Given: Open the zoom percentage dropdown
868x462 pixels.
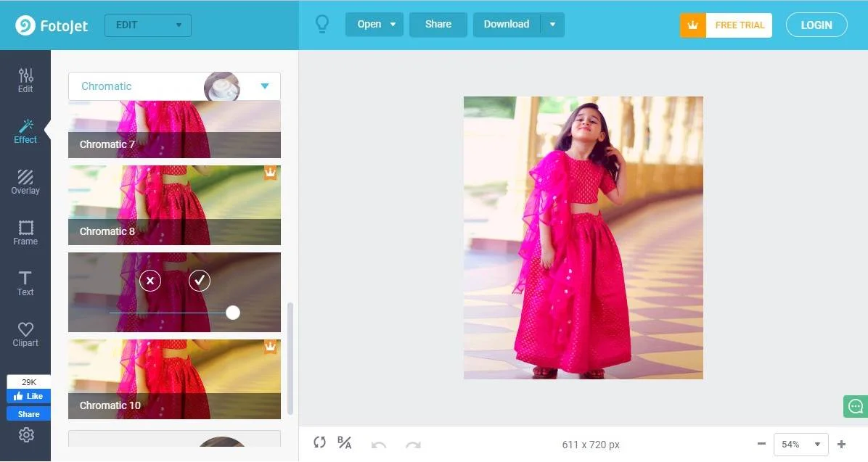Looking at the screenshot, I should [x=801, y=444].
